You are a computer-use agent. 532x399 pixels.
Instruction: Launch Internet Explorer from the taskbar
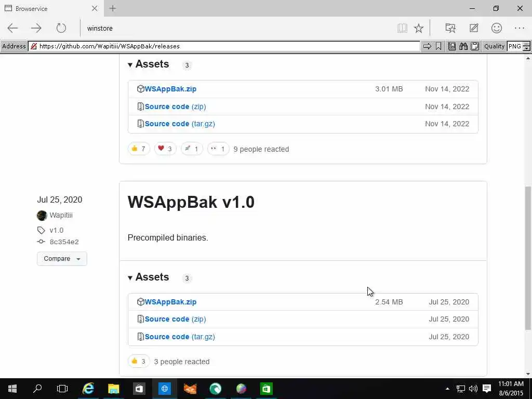[88, 389]
